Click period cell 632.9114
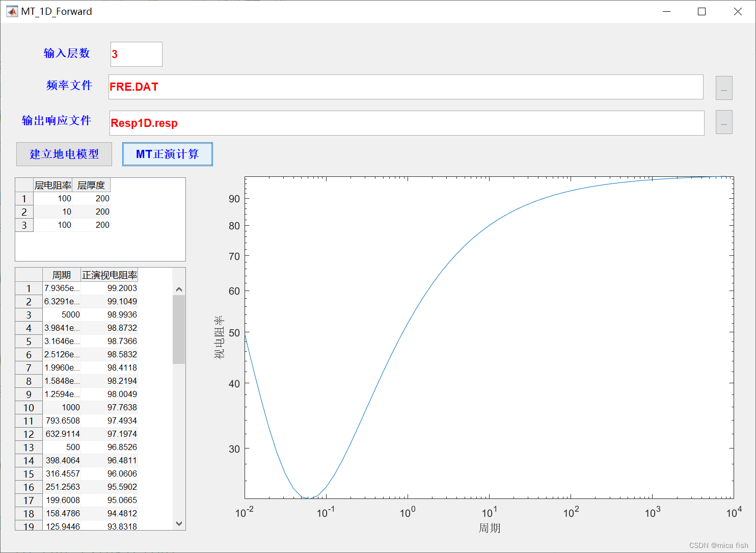756x553 pixels. 62,434
